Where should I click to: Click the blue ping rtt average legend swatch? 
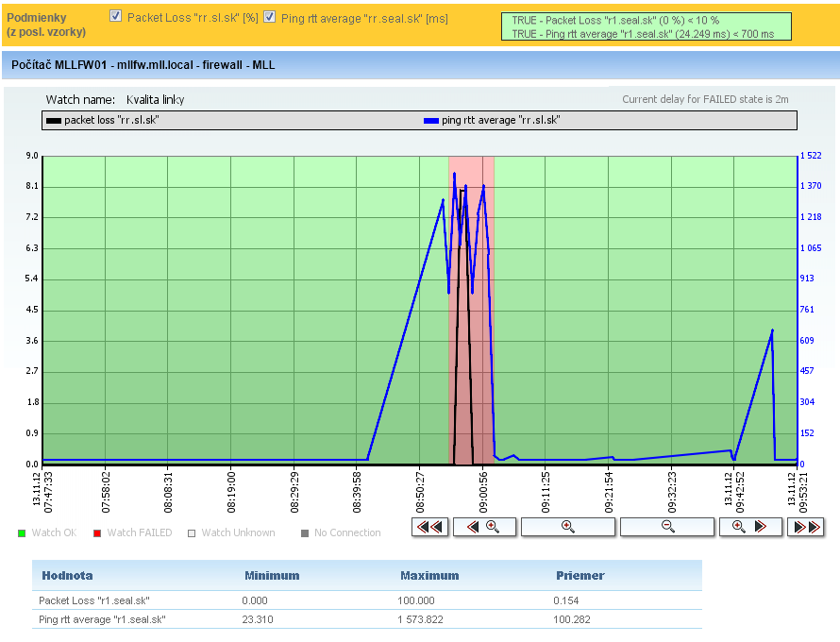click(431, 121)
